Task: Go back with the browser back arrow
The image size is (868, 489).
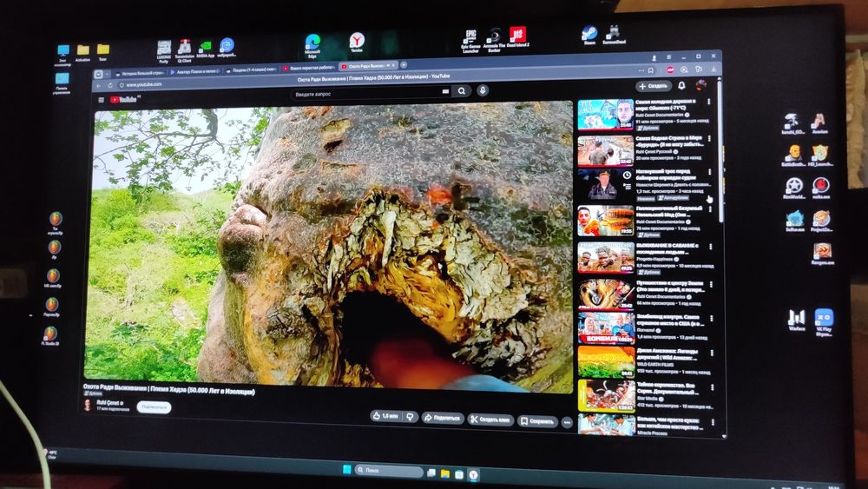Action: tap(99, 86)
